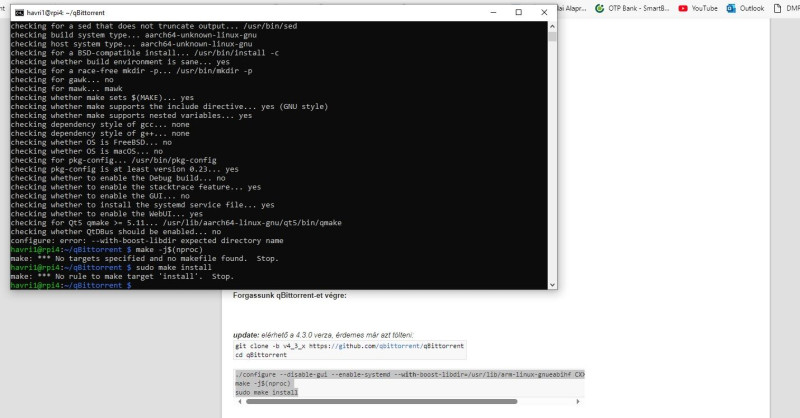Viewport: 800px width, 418px height.
Task: Click the 'make -j$(nproc)' line in webpage code
Action: click(x=263, y=383)
